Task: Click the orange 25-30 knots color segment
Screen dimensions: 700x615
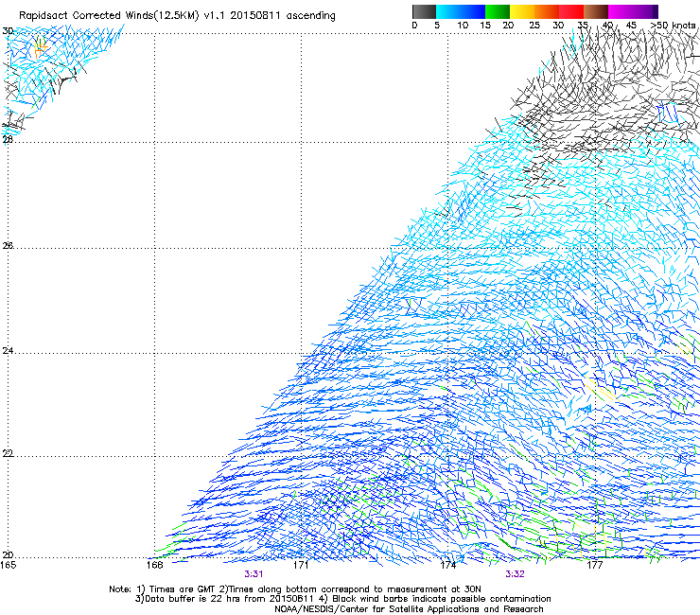Action: [x=547, y=11]
